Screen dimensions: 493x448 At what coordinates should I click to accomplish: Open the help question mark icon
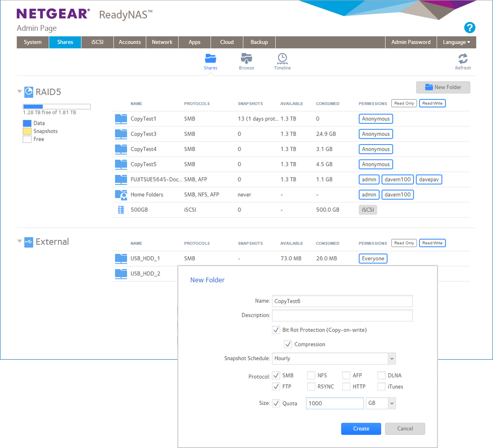coord(470,28)
